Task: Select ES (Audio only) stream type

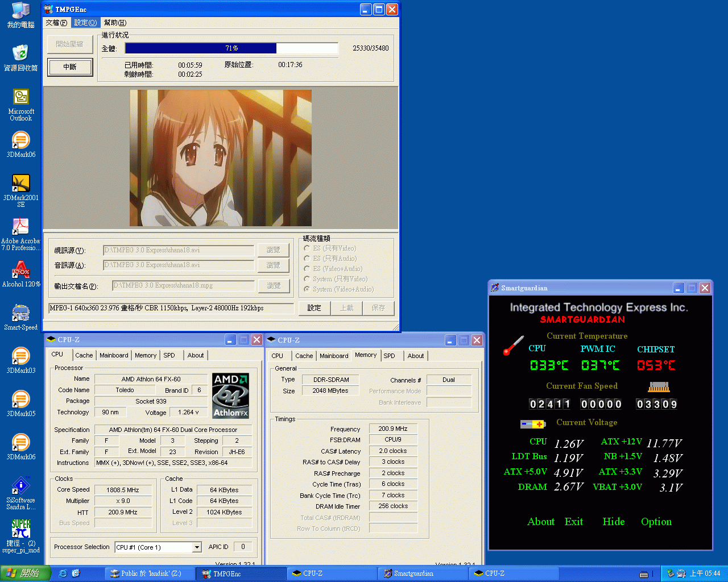Action: (x=330, y=259)
